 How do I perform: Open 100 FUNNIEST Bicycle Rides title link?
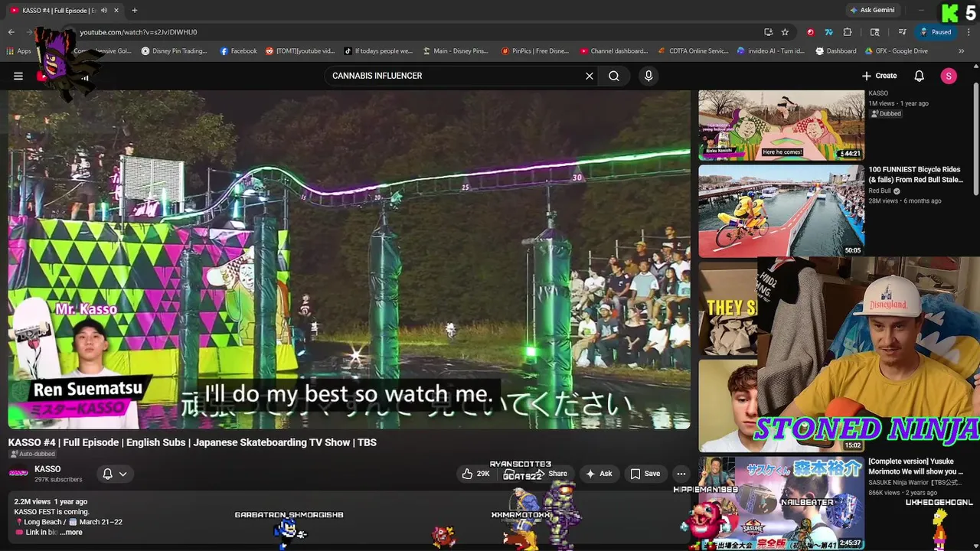click(x=916, y=174)
